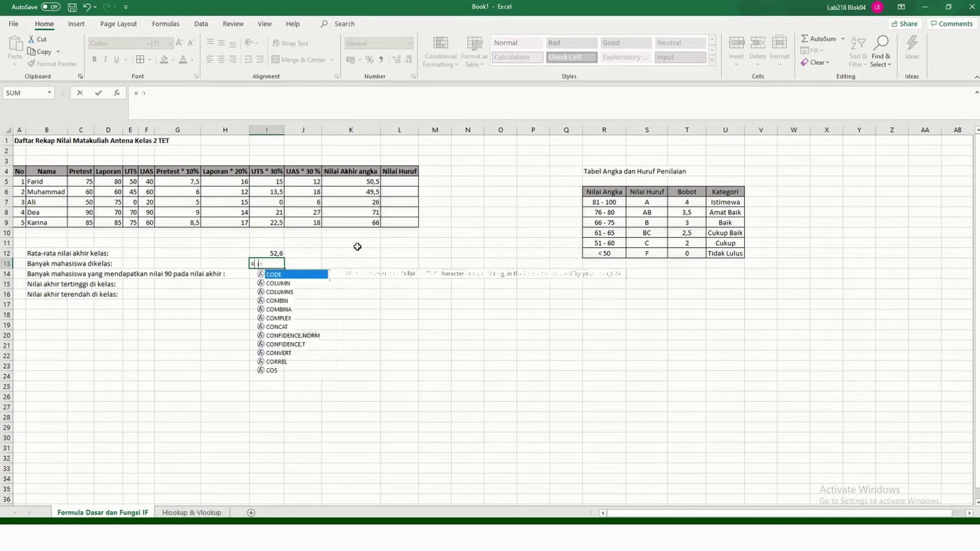980x551 pixels.
Task: Switch to Hlookup & Vlookup sheet
Action: [x=191, y=512]
